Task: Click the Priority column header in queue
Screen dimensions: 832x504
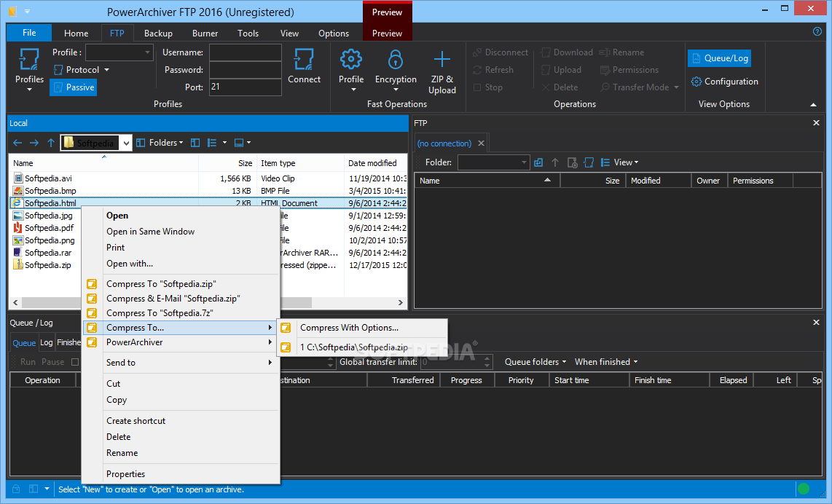Action: click(x=520, y=380)
